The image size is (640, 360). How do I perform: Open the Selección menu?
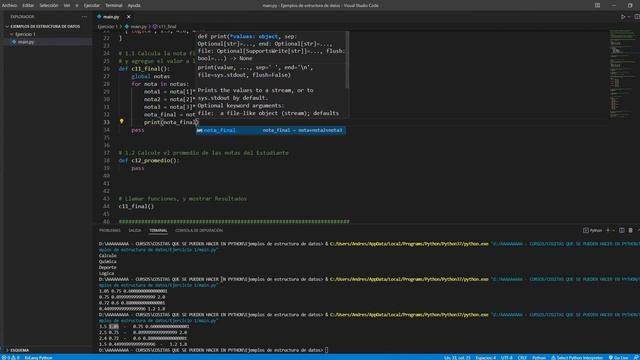pyautogui.click(x=49, y=5)
